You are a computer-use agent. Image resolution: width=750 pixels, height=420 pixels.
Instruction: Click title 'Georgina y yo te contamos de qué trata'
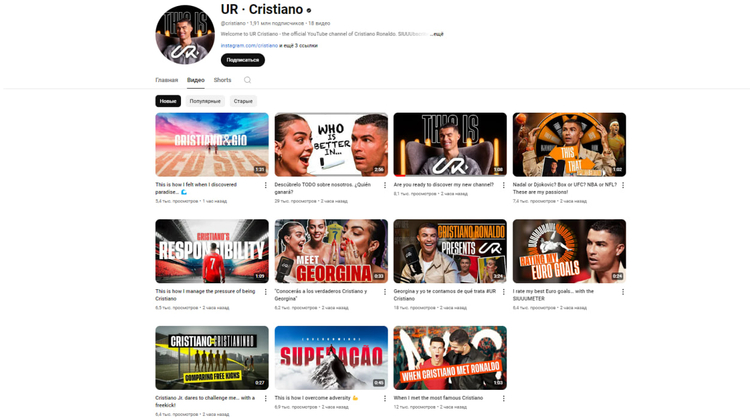pyautogui.click(x=445, y=295)
